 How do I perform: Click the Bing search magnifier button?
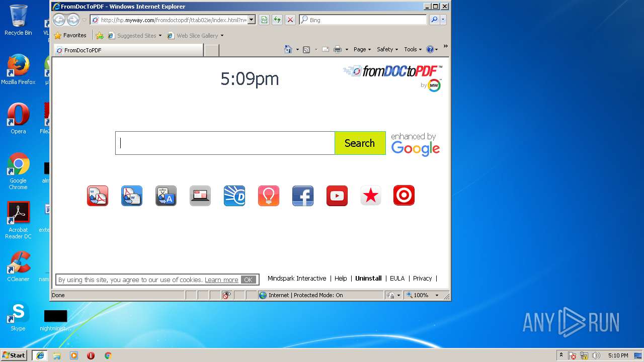(x=434, y=20)
